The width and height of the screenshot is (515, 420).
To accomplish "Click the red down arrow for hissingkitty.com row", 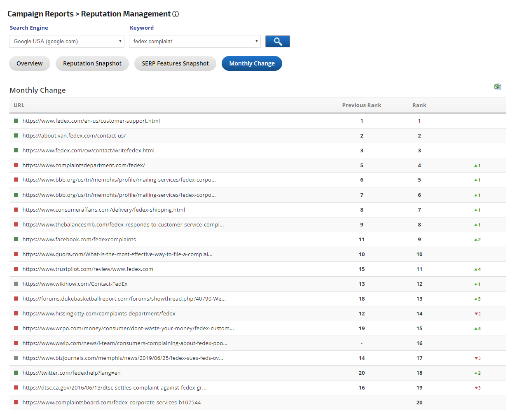I will click(x=476, y=314).
